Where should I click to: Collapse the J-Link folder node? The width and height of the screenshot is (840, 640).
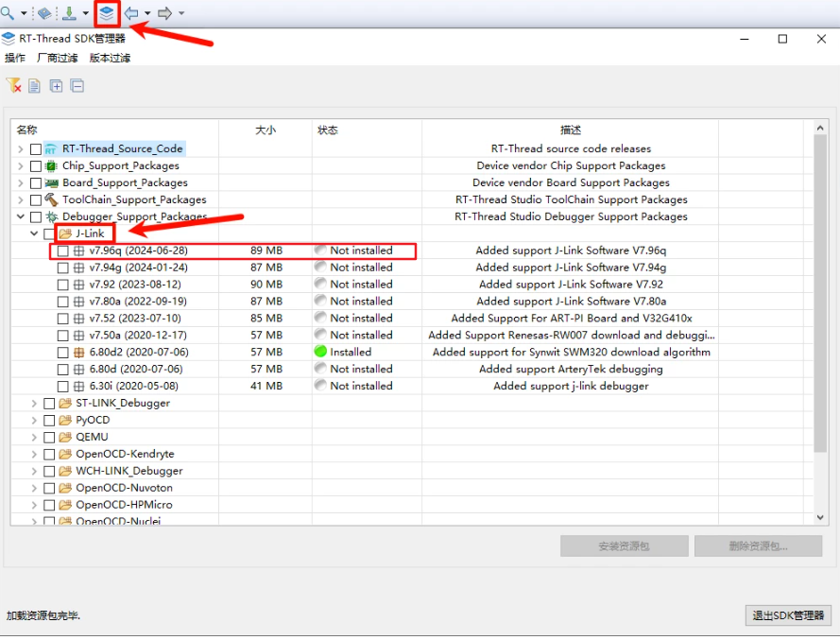point(34,234)
